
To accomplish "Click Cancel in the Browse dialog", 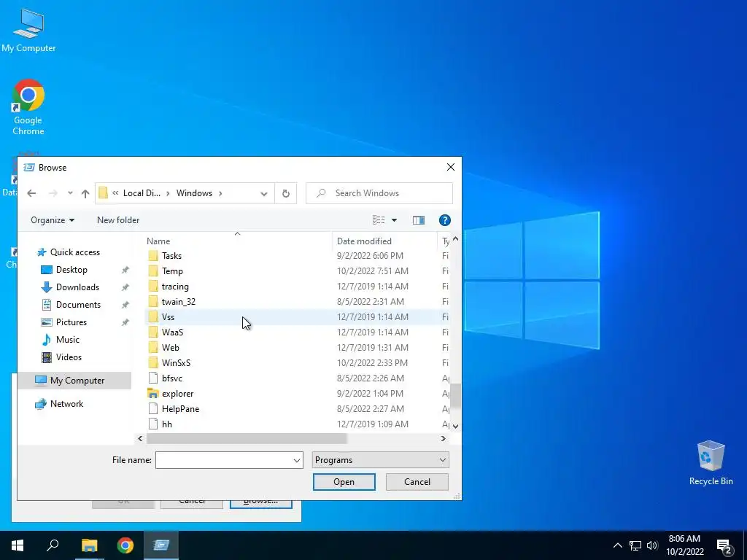I will [x=417, y=482].
